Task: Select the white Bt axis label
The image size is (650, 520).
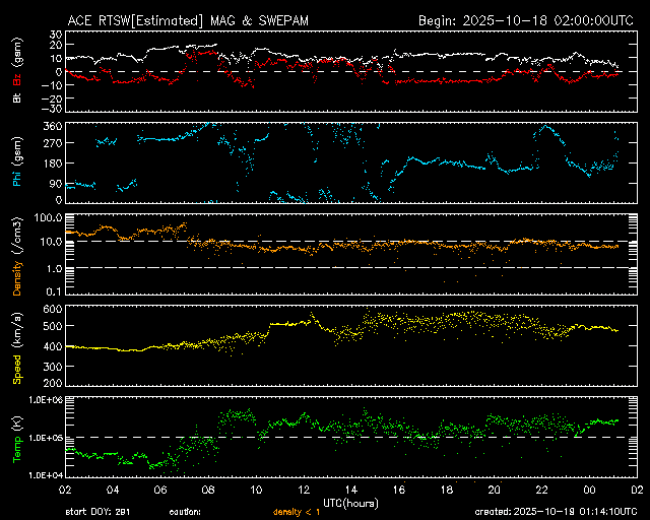Action: [x=17, y=97]
